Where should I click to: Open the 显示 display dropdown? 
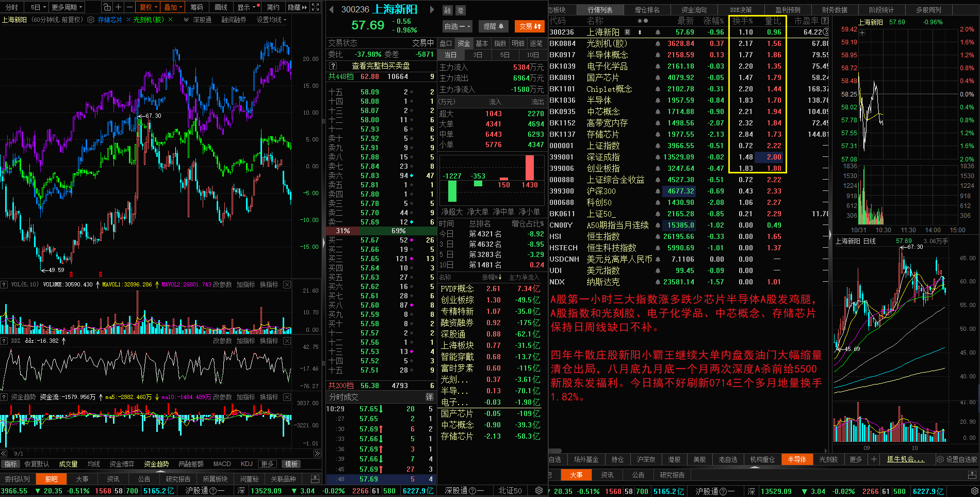coord(247,7)
